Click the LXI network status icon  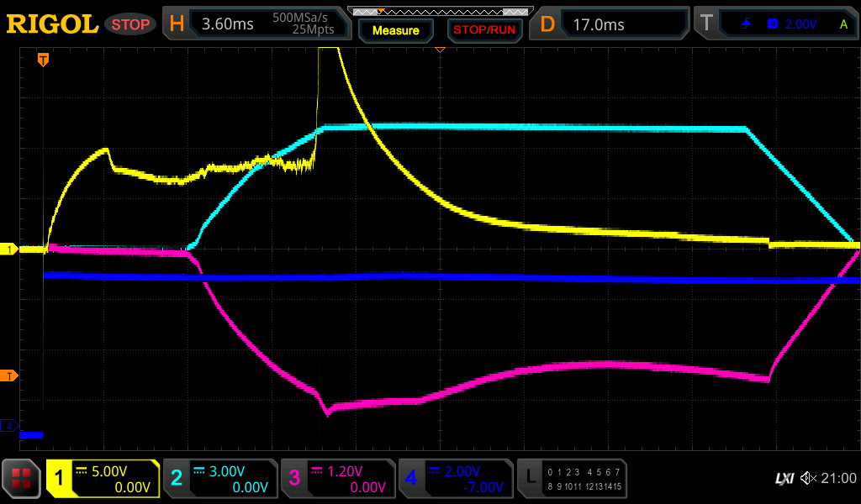point(784,478)
